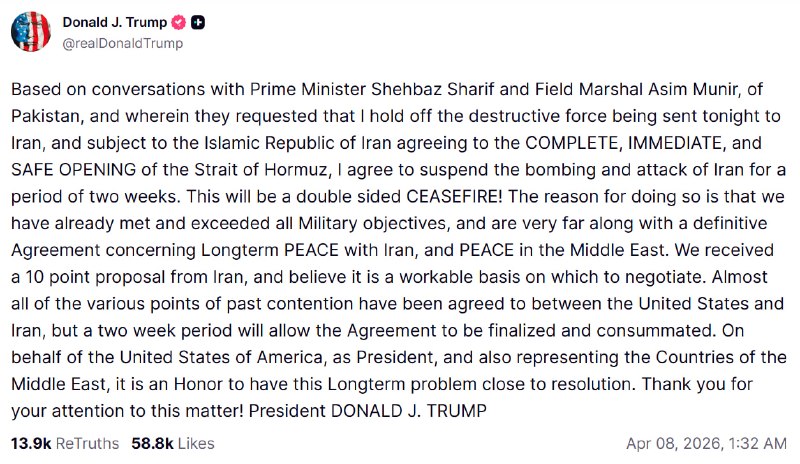Open the Donald J. Trump display name

(115, 22)
